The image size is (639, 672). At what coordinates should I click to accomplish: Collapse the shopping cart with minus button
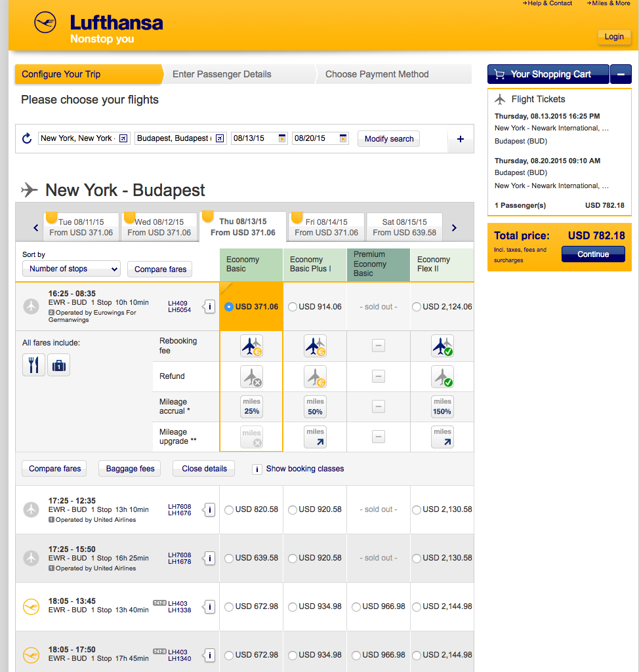(621, 74)
